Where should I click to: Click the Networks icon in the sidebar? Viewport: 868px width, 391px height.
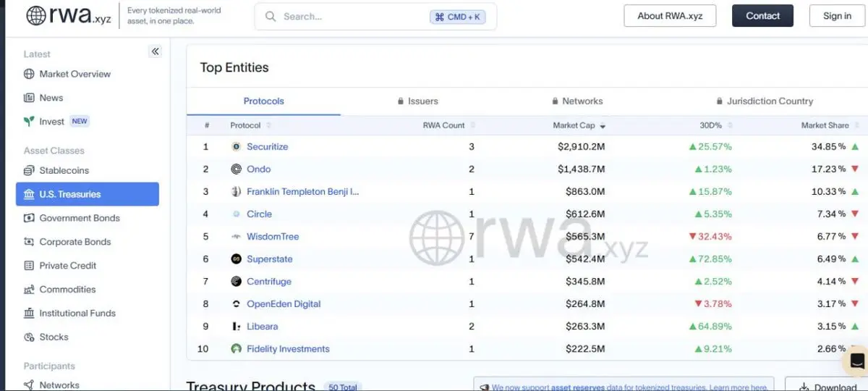click(29, 385)
